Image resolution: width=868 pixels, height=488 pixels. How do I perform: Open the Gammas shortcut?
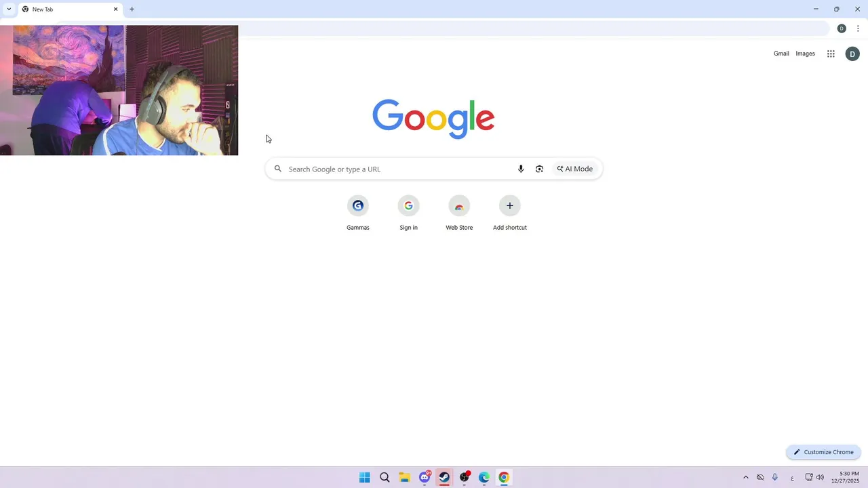tap(358, 213)
